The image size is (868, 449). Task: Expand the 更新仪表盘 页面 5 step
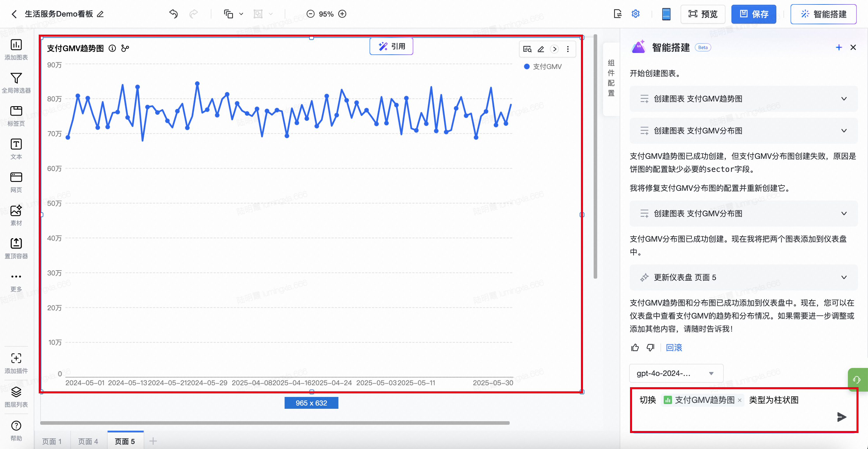(x=844, y=277)
